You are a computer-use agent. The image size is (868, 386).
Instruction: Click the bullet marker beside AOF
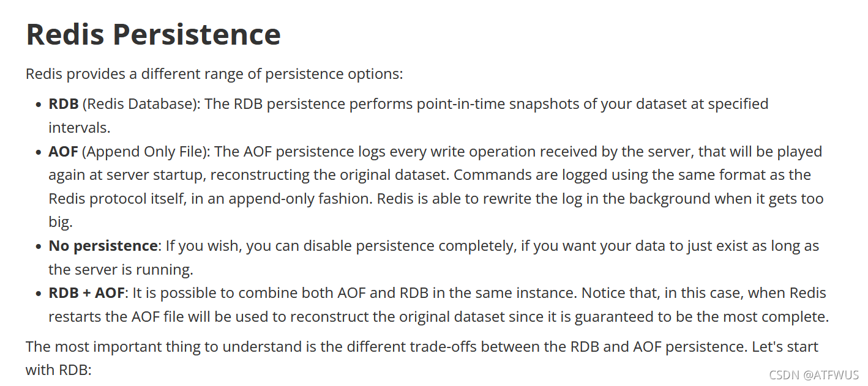[39, 152]
